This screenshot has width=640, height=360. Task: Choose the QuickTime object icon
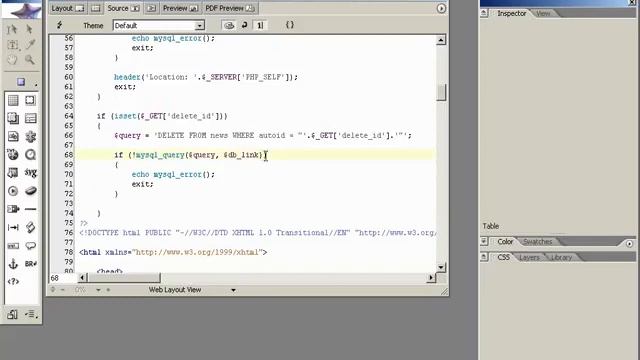click(30, 154)
